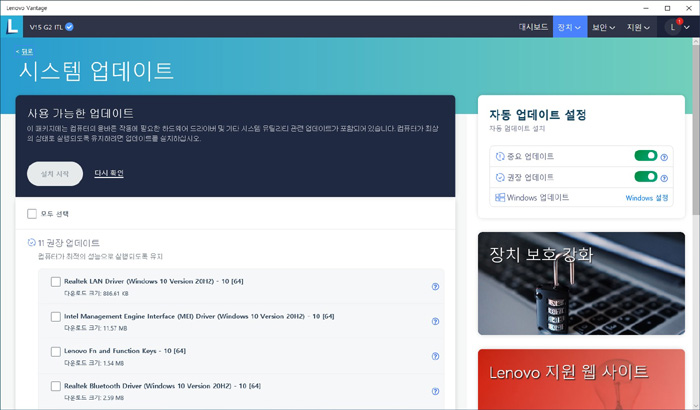Viewport: 700px width, 410px height.
Task: Select the Realtek Bluetooth Driver checkbox
Action: [x=56, y=386]
